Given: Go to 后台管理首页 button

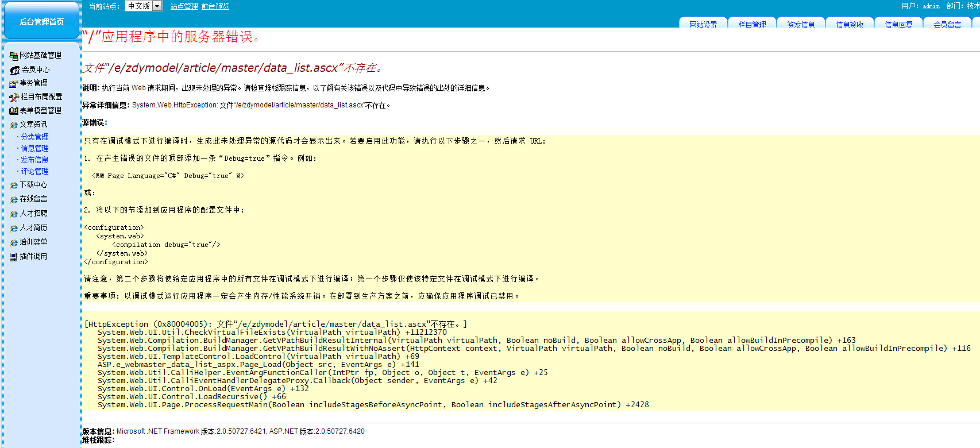Looking at the screenshot, I should pyautogui.click(x=41, y=22).
